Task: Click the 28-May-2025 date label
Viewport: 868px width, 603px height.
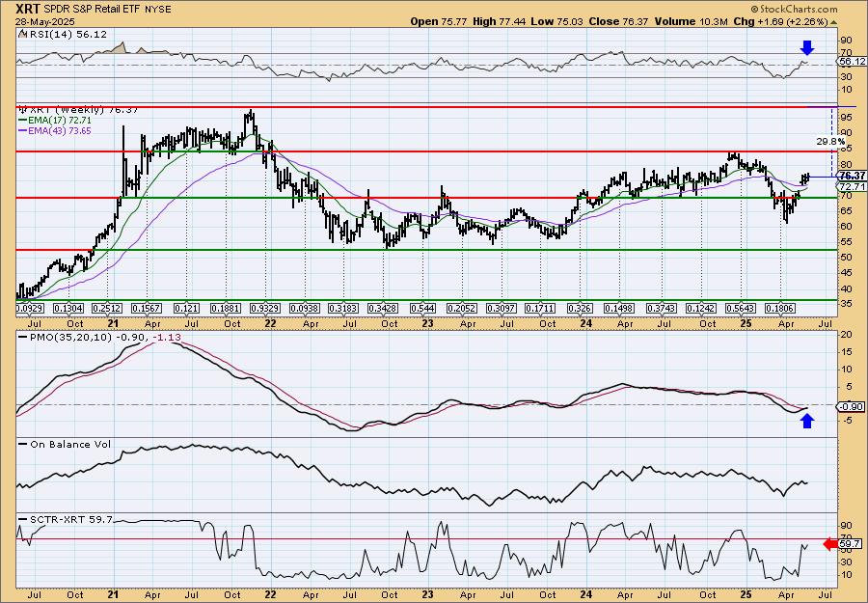Action: click(42, 21)
